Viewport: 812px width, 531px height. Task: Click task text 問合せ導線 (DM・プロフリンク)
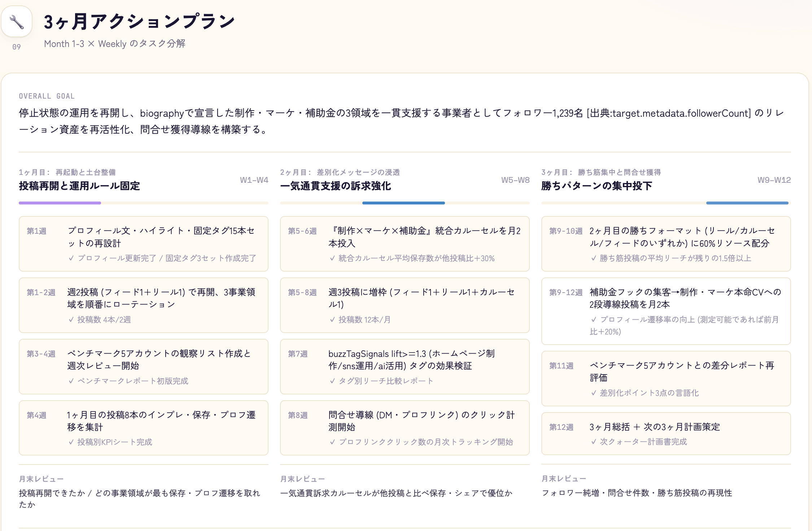(422, 421)
